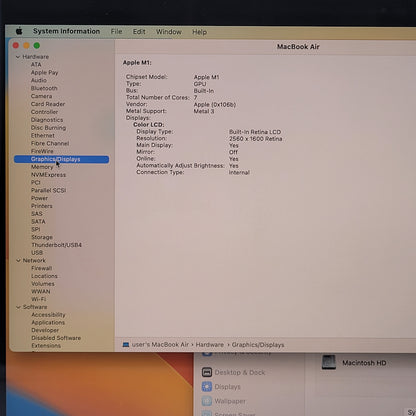Select Bluetooth in the Hardware list
This screenshot has width=416, height=416.
44,88
